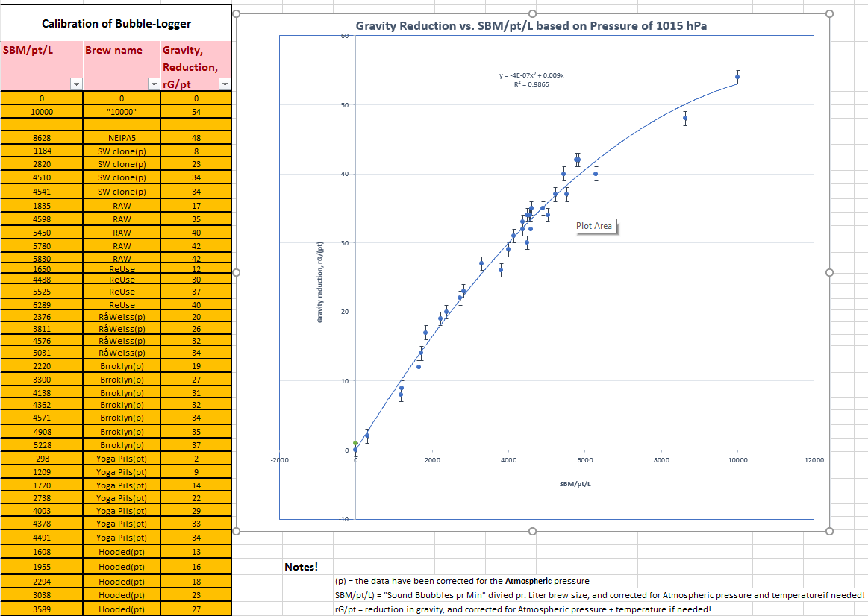Image resolution: width=868 pixels, height=616 pixels.
Task: Select the chart title 'Gravity Reduction vs. SBM/pt/L'
Action: 531,25
